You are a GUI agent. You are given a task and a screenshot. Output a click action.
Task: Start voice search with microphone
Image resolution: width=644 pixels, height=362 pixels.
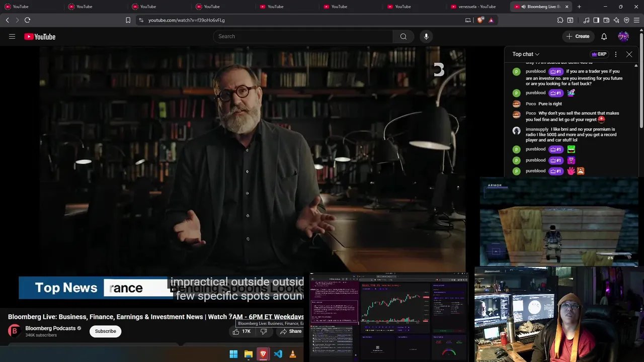pos(426,36)
